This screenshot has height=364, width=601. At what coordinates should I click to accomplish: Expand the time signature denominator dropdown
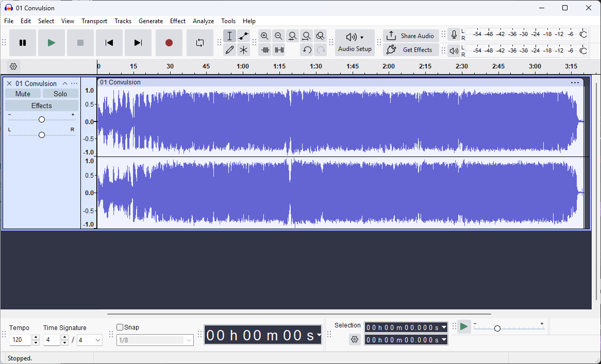[x=97, y=340]
